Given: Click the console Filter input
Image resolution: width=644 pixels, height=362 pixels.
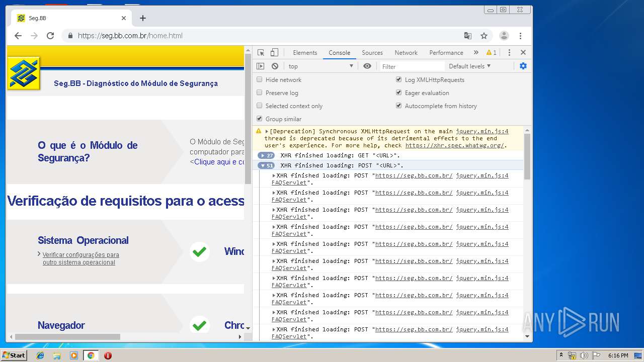Looking at the screenshot, I should (413, 66).
